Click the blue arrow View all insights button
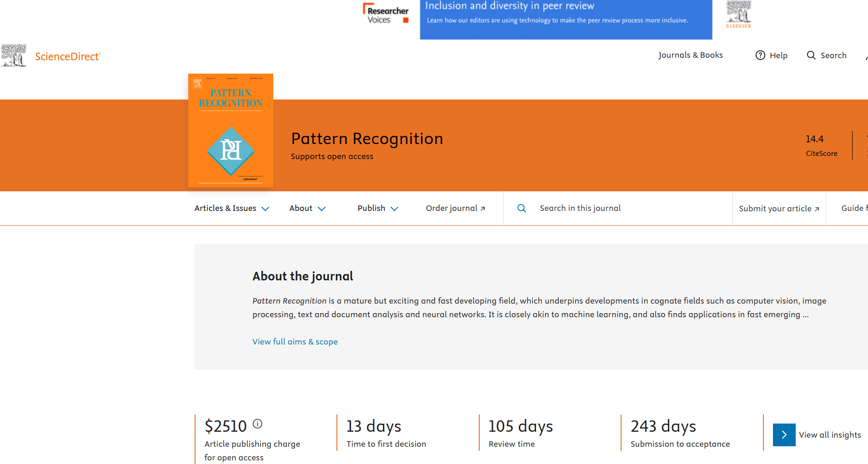 click(x=784, y=435)
